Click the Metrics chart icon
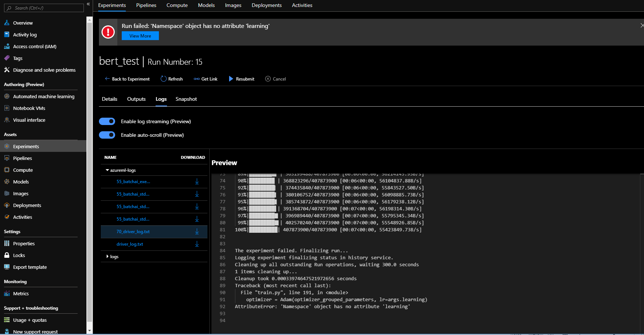The width and height of the screenshot is (644, 335). pos(7,293)
